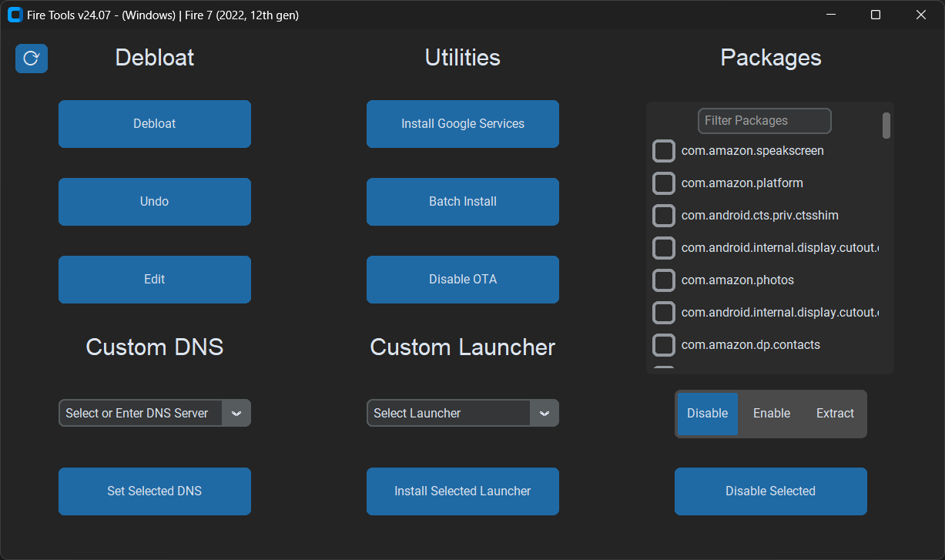Image resolution: width=945 pixels, height=560 pixels.
Task: Tick the com.amazon.dp.contacts checkbox
Action: (664, 345)
